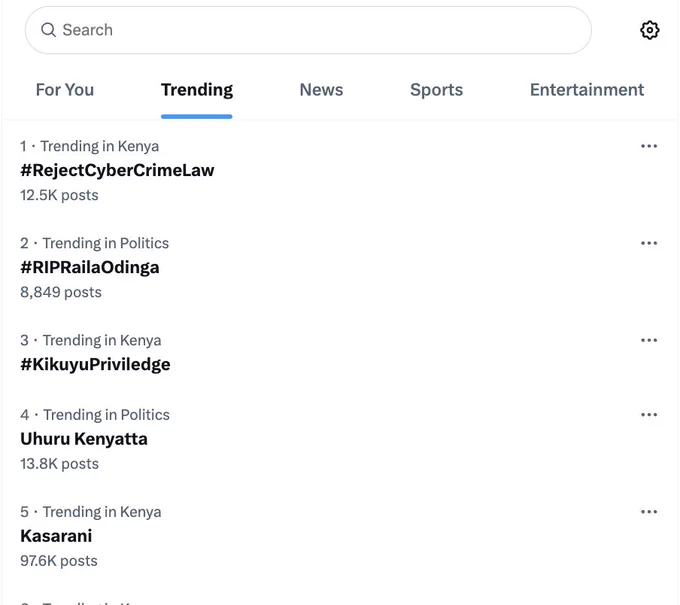Viewport: 680px width, 605px height.
Task: Open more options for #RIPRailaOdinga trend
Action: 649,243
